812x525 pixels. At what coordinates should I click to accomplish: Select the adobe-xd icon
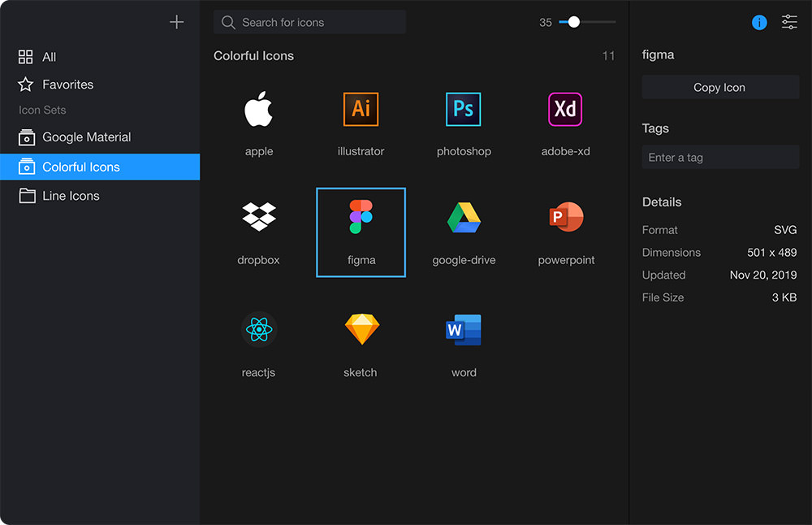coord(565,110)
